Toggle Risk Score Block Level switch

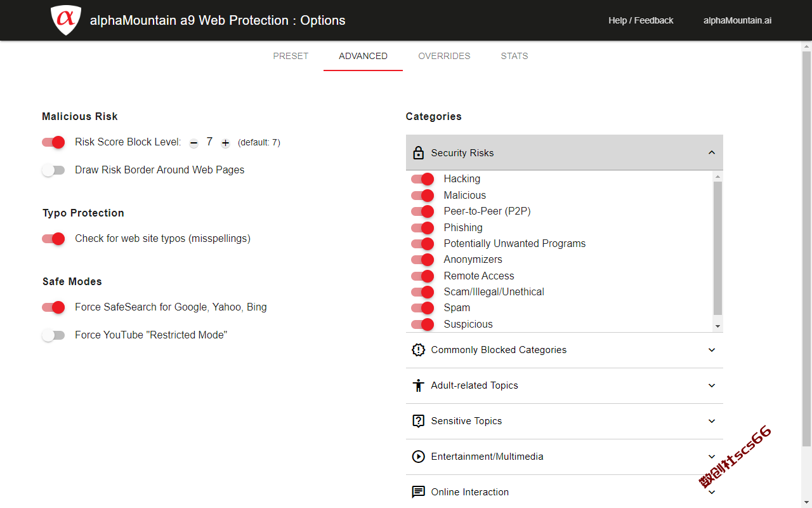coord(54,142)
